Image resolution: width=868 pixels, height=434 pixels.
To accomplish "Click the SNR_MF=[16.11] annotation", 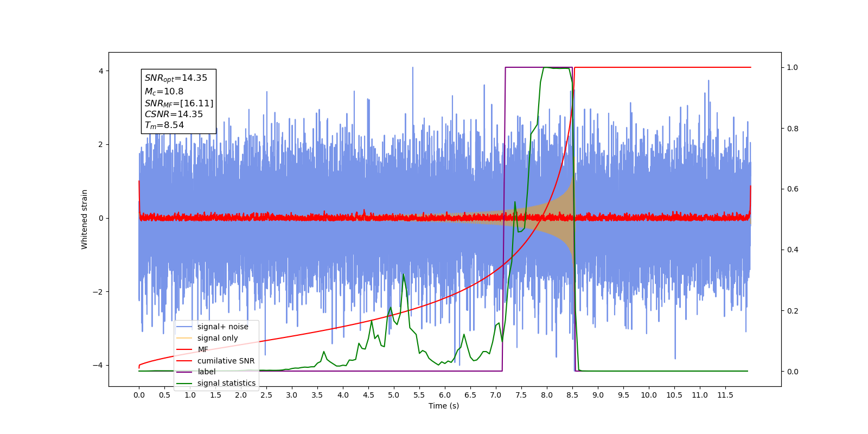I will click(x=179, y=103).
